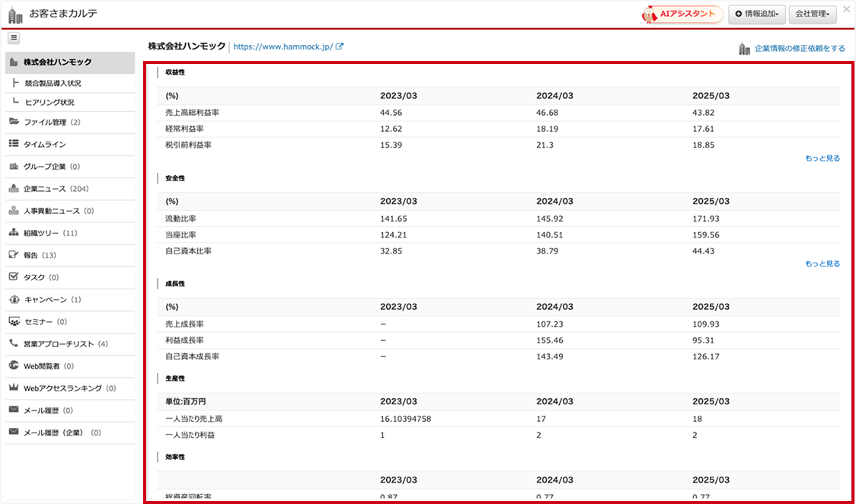Click the ファイル管理 folder icon
This screenshot has width=856, height=504.
point(14,122)
